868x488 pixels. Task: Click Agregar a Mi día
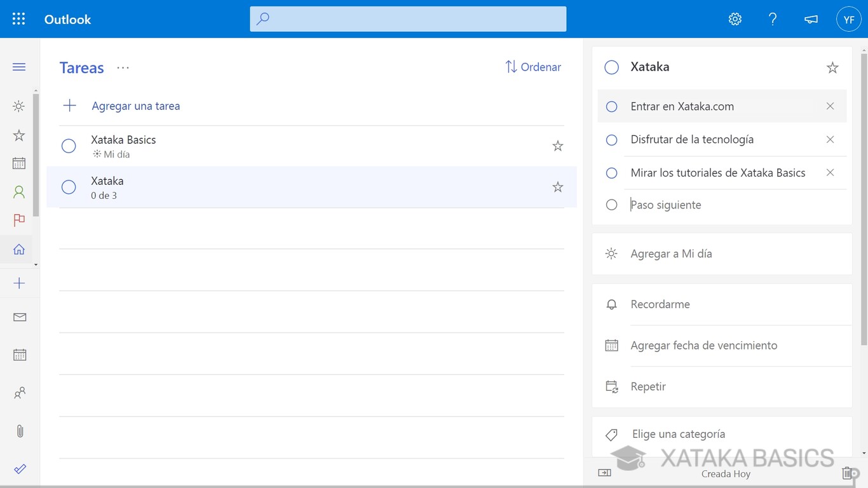[x=671, y=254]
